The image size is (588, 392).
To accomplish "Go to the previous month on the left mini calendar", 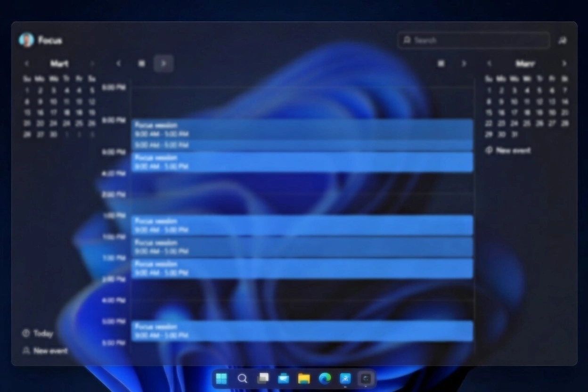I will (26, 63).
